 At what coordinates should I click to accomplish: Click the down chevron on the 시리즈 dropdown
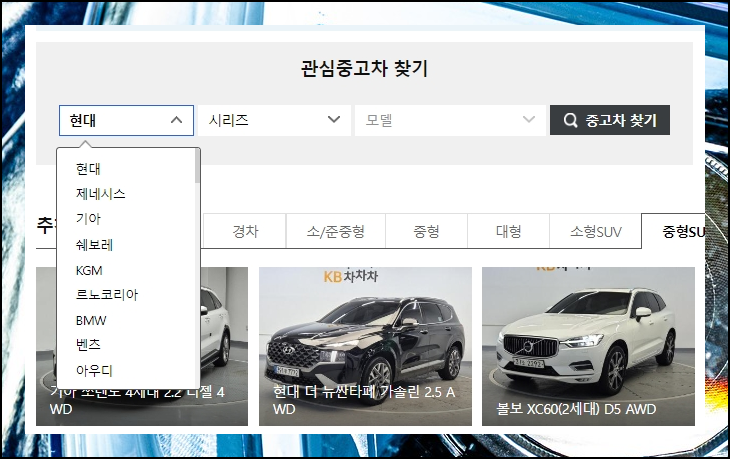pos(334,120)
